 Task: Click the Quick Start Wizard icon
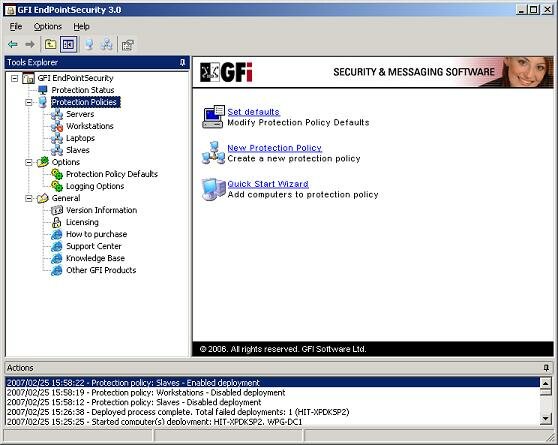tap(214, 189)
